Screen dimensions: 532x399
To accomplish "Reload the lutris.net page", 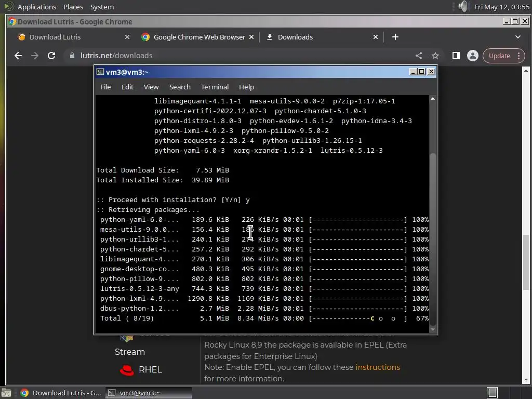I will (51, 56).
